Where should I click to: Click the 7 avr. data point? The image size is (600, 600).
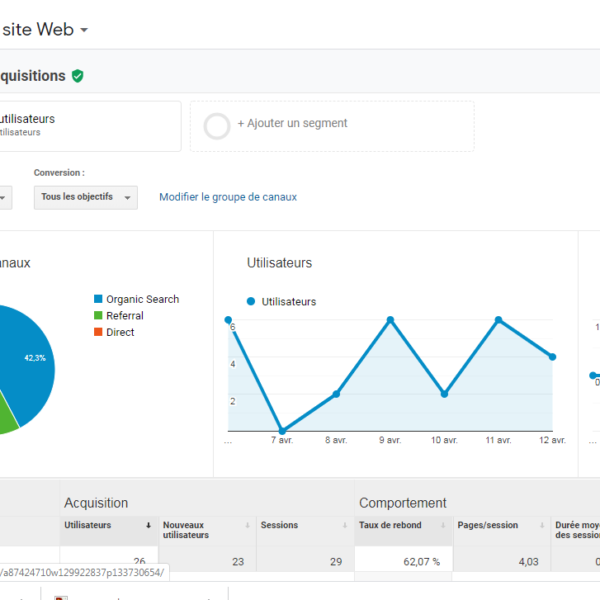pos(282,431)
